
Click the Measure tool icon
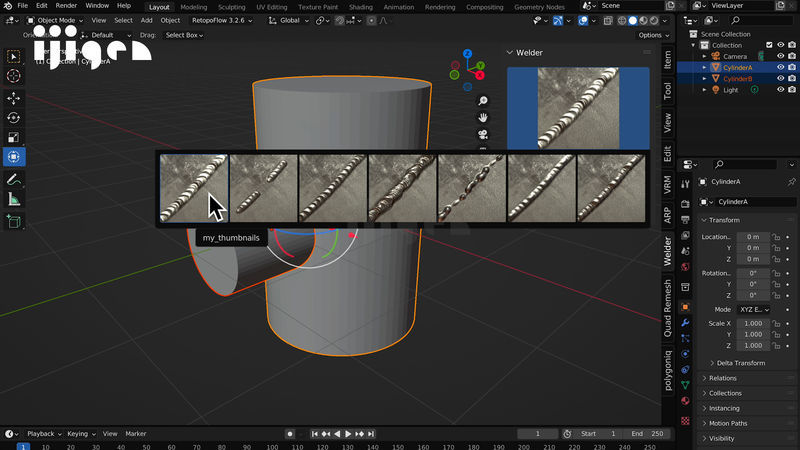click(14, 199)
